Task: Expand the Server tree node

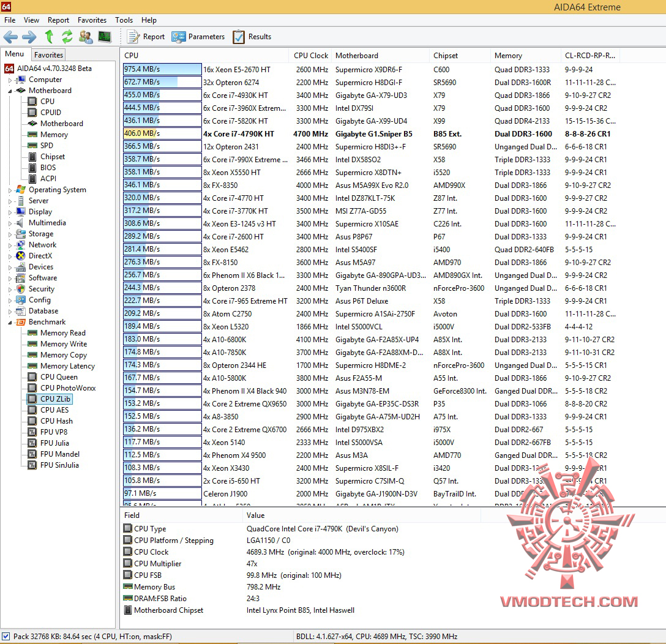Action: (10, 201)
